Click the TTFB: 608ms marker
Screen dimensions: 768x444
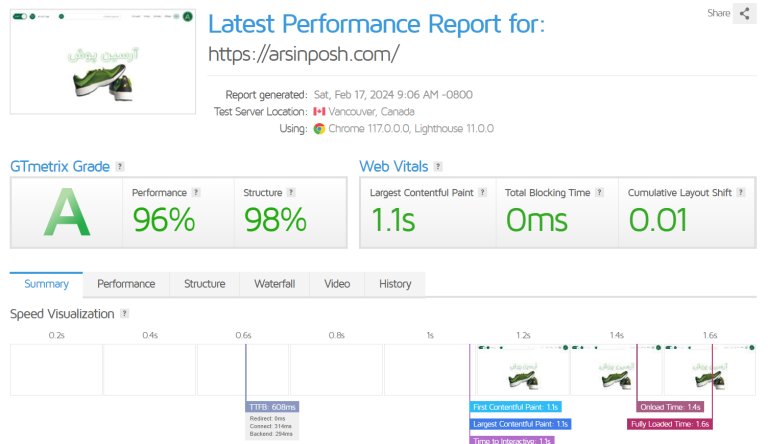(x=272, y=407)
